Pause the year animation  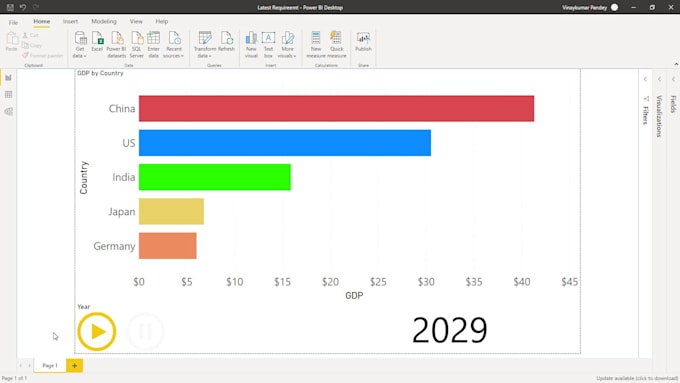[x=146, y=331]
